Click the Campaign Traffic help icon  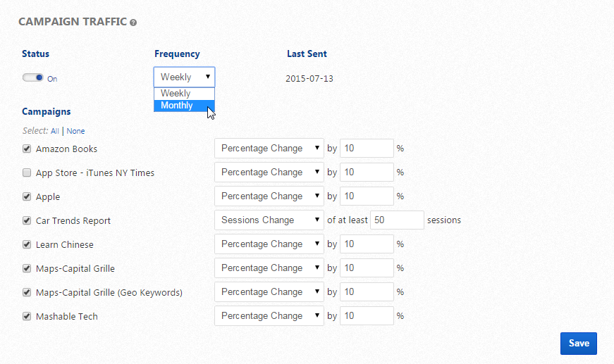click(133, 23)
